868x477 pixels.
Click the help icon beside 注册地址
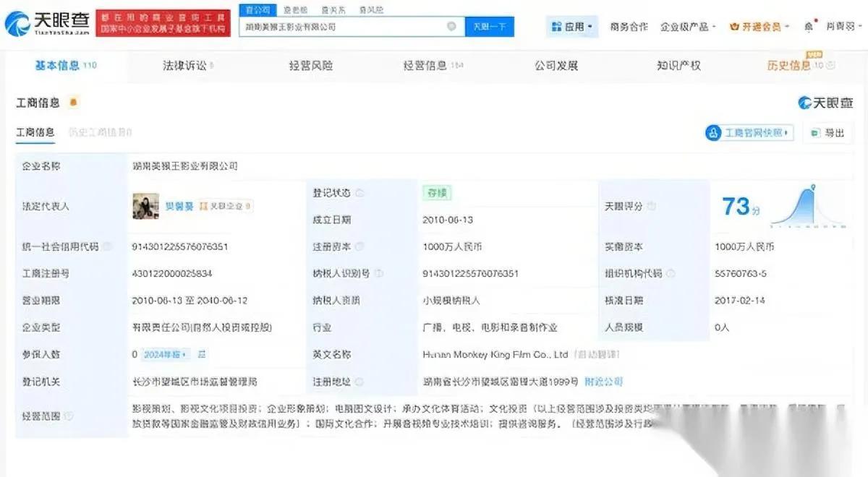coord(359,381)
